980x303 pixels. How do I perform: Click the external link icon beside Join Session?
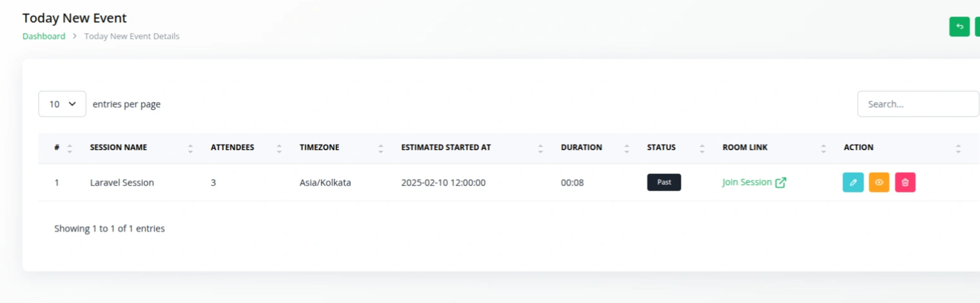pyautogui.click(x=781, y=183)
